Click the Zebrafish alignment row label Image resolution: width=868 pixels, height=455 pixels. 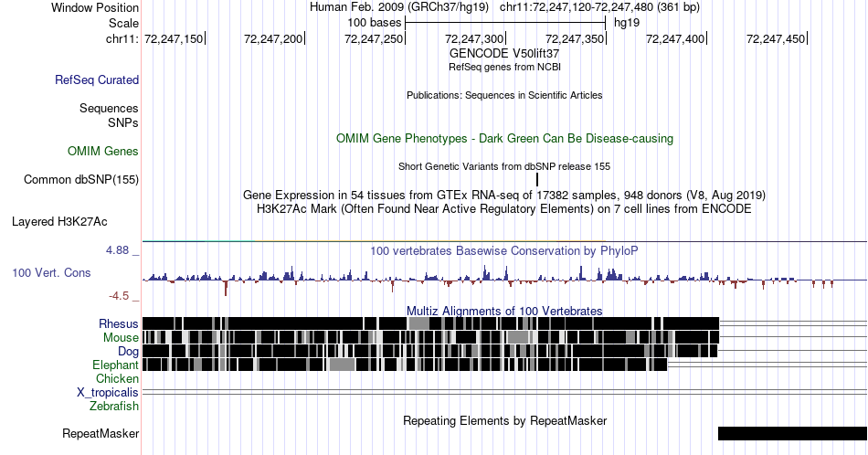[x=113, y=406]
